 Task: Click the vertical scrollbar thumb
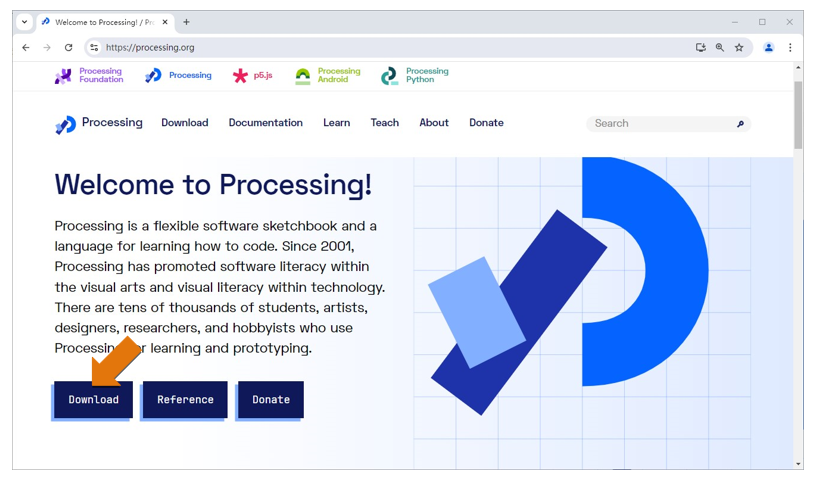[x=798, y=115]
